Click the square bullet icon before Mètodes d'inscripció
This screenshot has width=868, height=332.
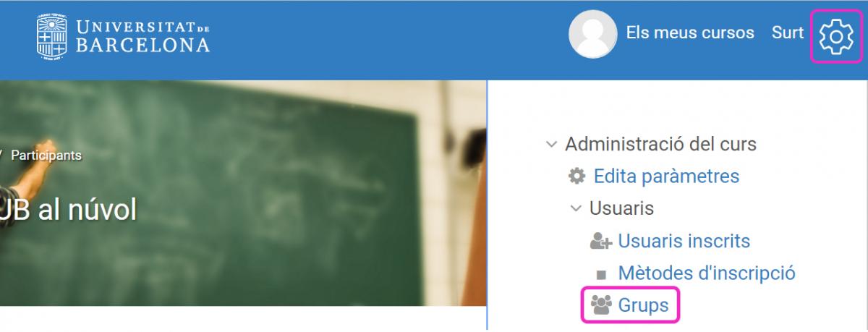click(x=601, y=275)
